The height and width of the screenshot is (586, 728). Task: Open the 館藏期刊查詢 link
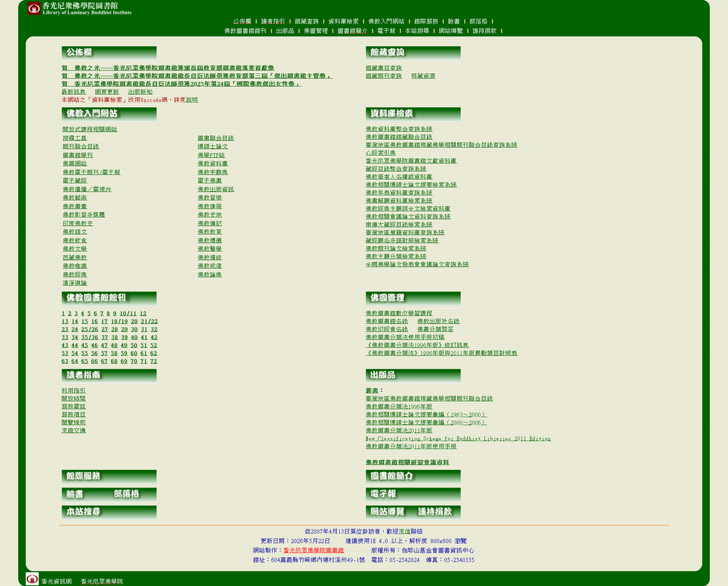click(384, 76)
